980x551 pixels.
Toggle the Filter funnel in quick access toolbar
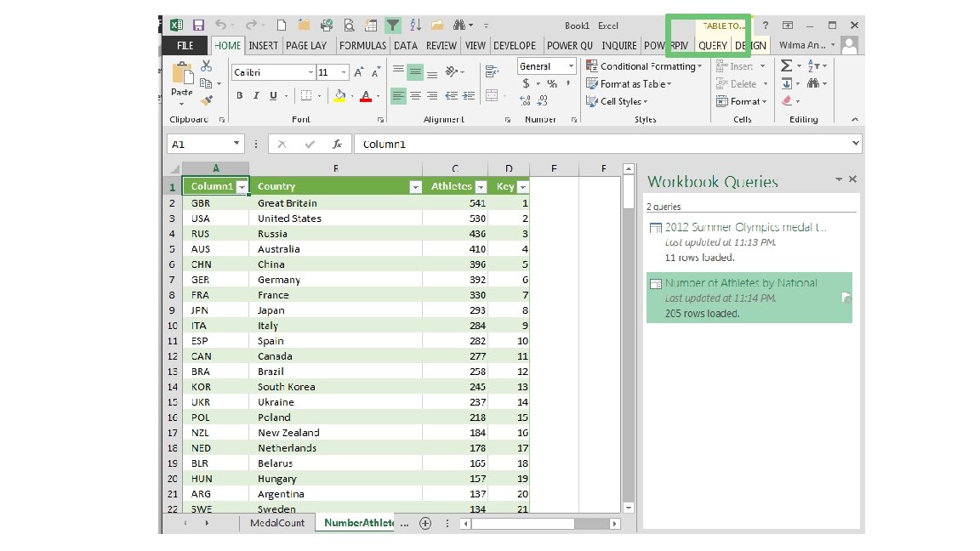[x=392, y=25]
